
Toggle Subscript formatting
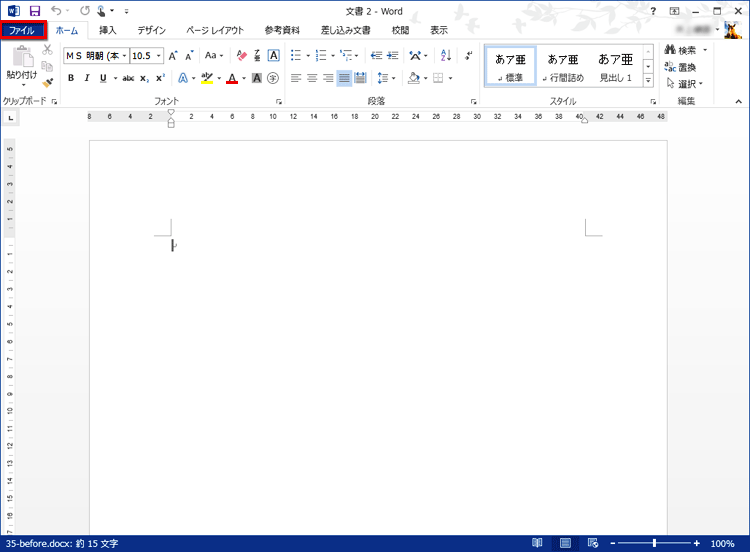click(x=144, y=78)
